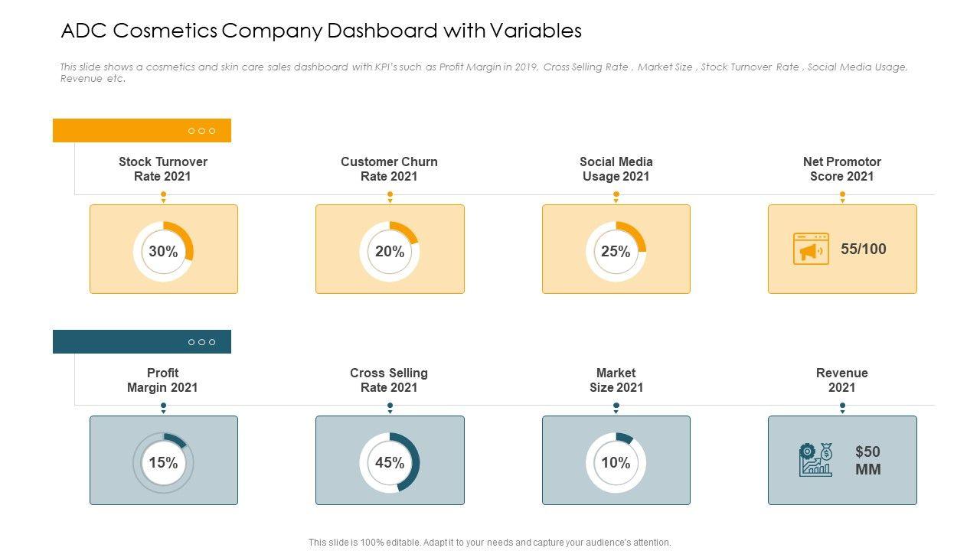Select the 55/100 score text
Screen dimensions: 980x551
tap(863, 249)
